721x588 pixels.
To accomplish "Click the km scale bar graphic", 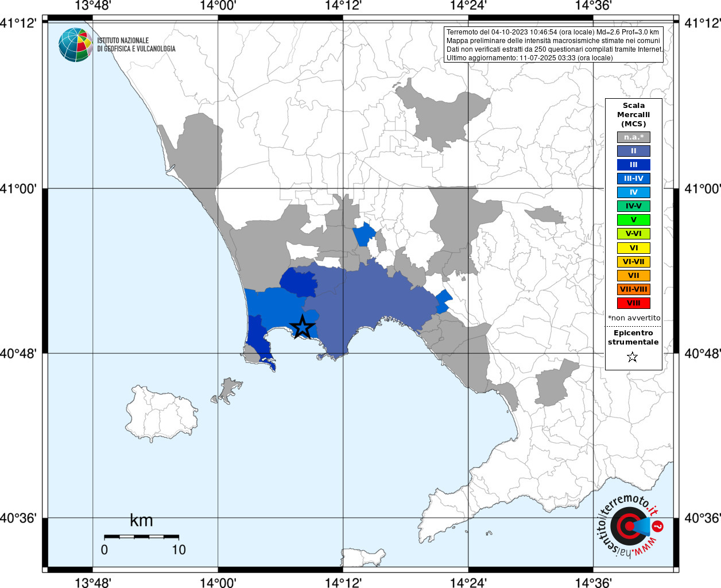I will coord(141,536).
